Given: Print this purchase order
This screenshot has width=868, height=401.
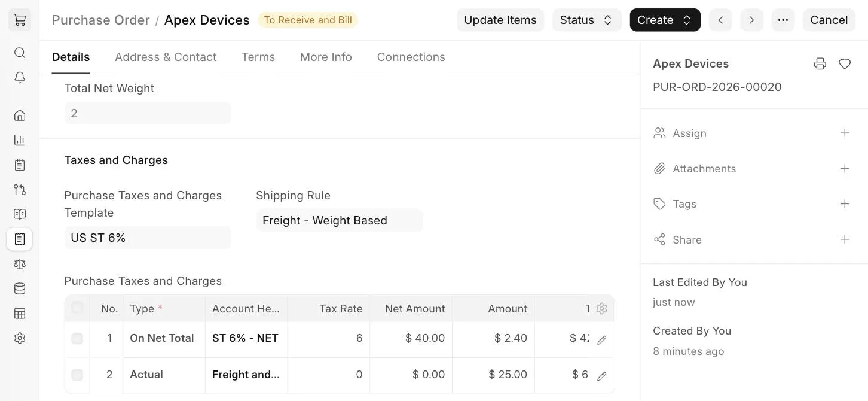Looking at the screenshot, I should tap(820, 64).
